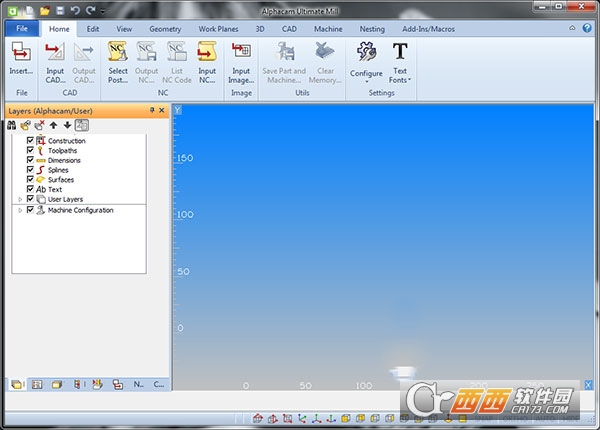Click the Open folder icon in title bar

click(45, 10)
